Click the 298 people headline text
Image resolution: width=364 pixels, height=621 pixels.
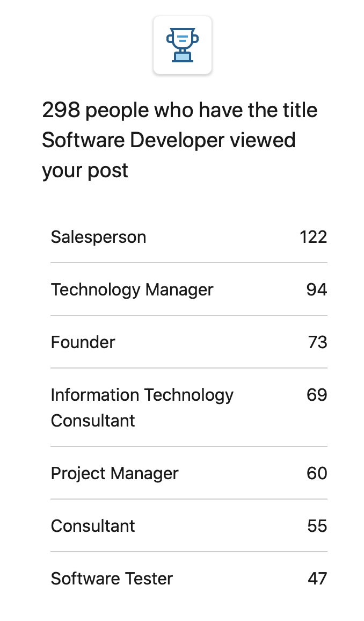[179, 110]
